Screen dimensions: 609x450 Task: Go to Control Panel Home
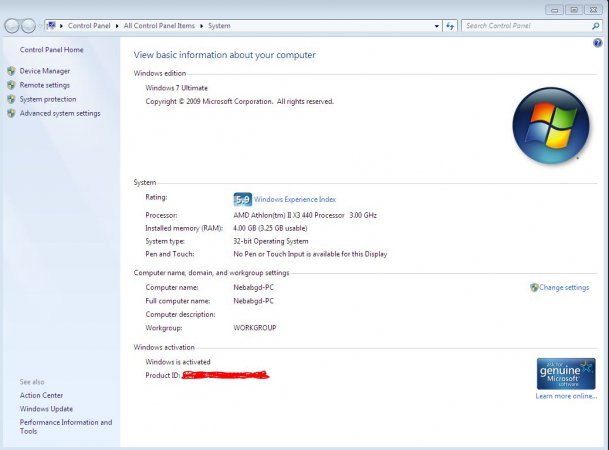pos(51,50)
